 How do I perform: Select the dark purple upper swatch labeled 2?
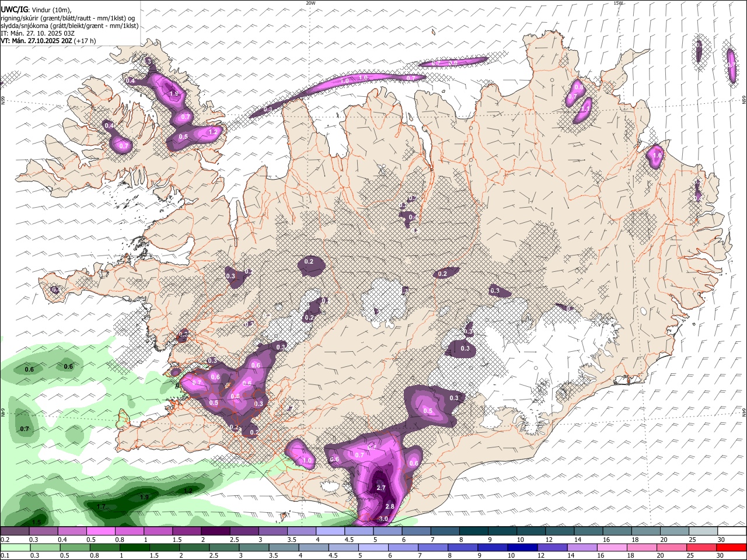coord(215,531)
